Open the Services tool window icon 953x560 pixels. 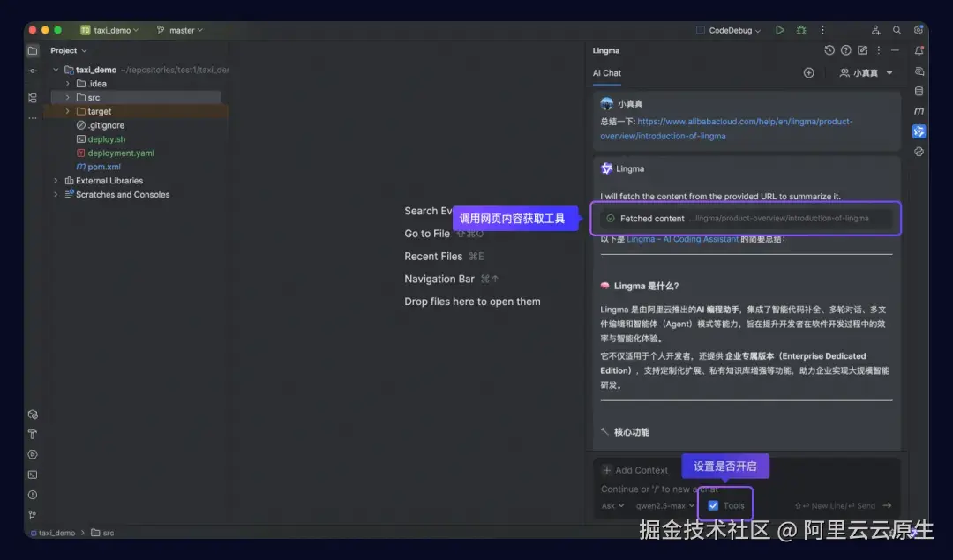click(x=33, y=455)
